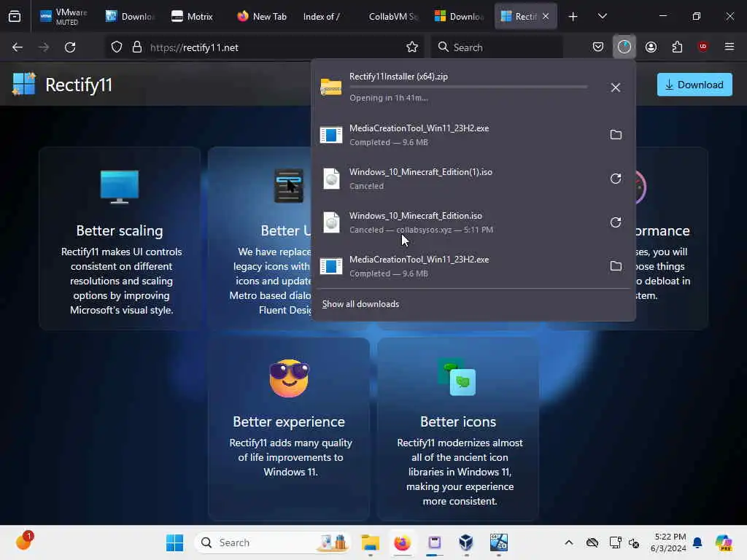Click the Better experience heading

289,421
